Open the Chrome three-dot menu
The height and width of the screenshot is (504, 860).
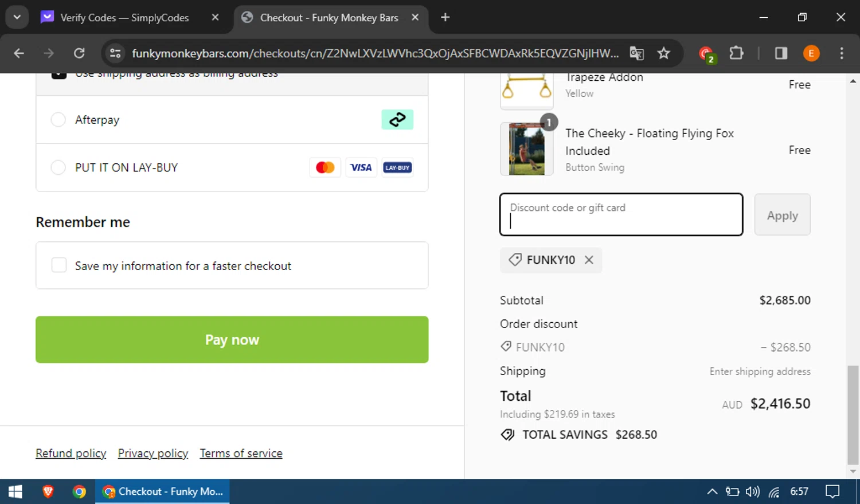tap(842, 53)
